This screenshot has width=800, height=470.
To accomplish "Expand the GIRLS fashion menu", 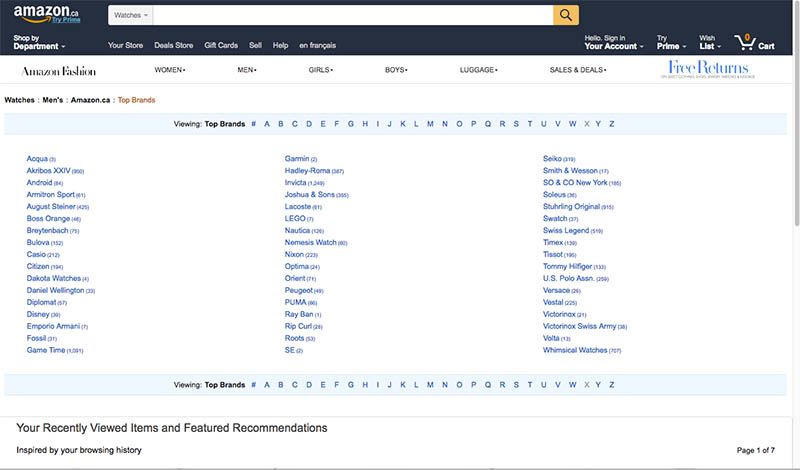I will [320, 70].
